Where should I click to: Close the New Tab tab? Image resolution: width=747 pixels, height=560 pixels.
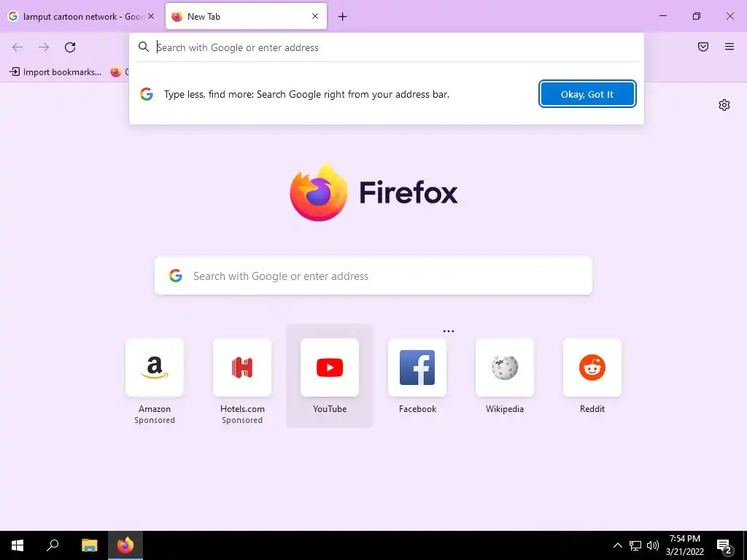point(315,16)
